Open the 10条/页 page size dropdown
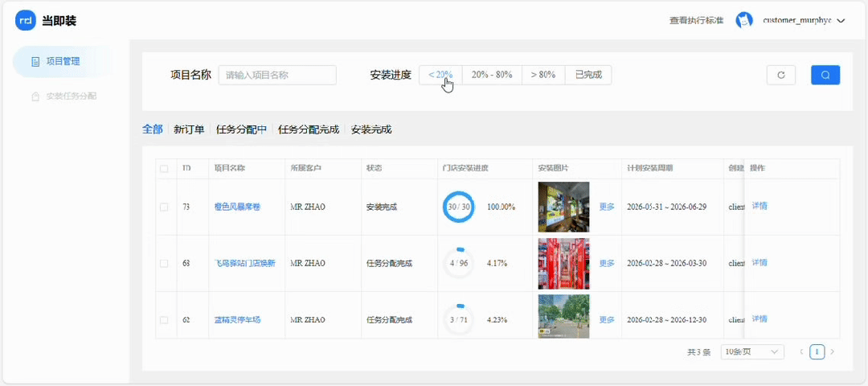 tap(752, 351)
